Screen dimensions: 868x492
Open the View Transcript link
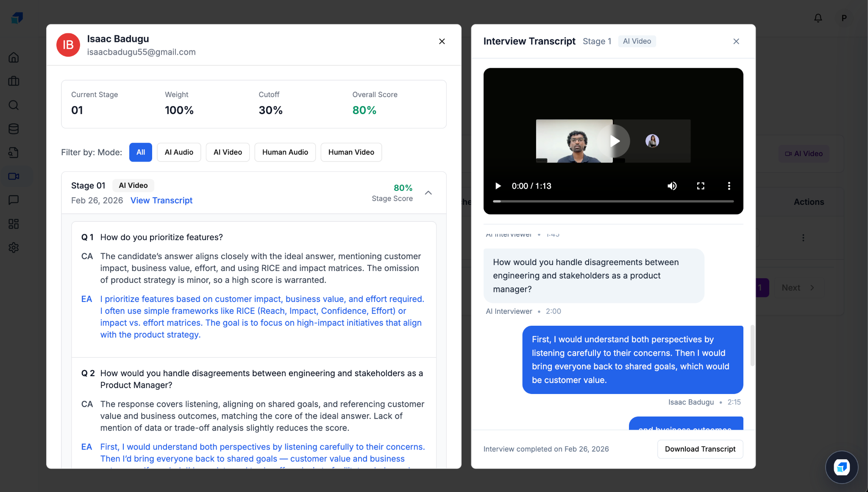click(x=161, y=200)
